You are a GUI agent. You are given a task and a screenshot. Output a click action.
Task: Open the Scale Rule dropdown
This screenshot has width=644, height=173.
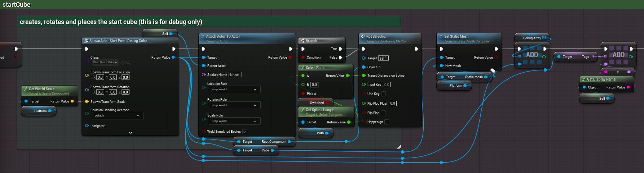click(234, 121)
